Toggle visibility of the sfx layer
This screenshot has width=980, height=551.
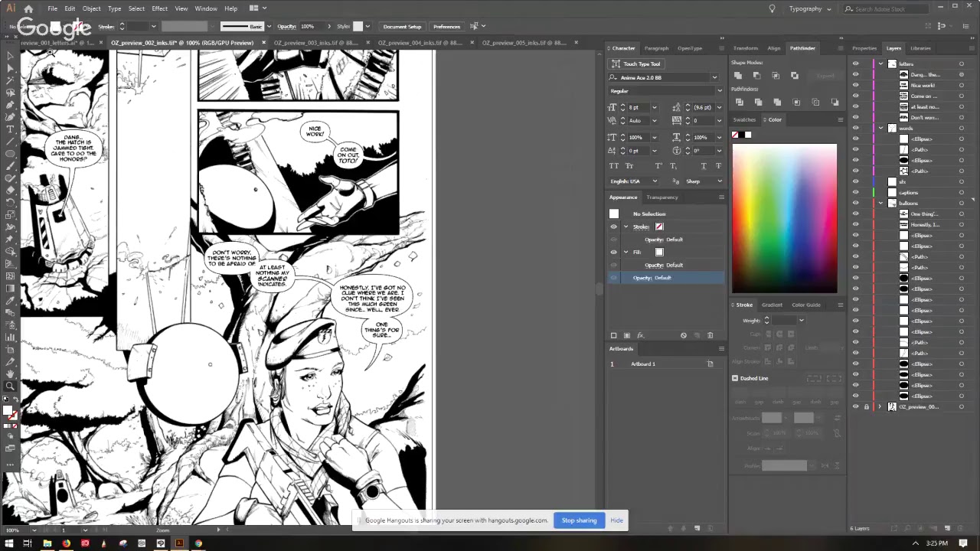pyautogui.click(x=856, y=182)
